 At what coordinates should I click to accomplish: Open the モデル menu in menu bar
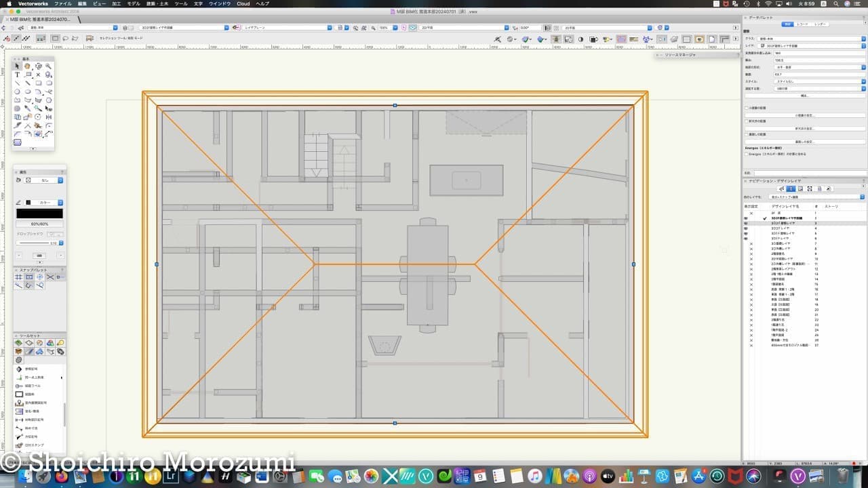(134, 3)
